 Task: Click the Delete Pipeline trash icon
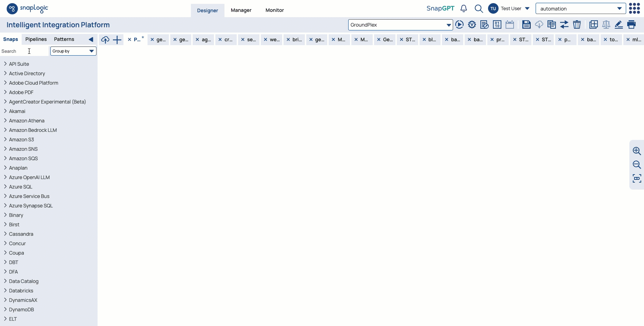coord(577,24)
